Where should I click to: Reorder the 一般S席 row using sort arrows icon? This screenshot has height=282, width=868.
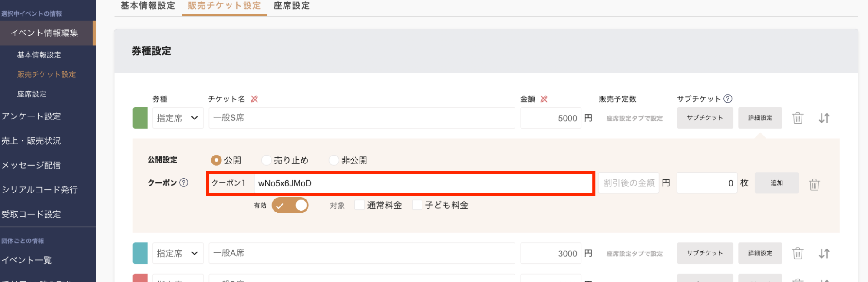click(x=824, y=118)
